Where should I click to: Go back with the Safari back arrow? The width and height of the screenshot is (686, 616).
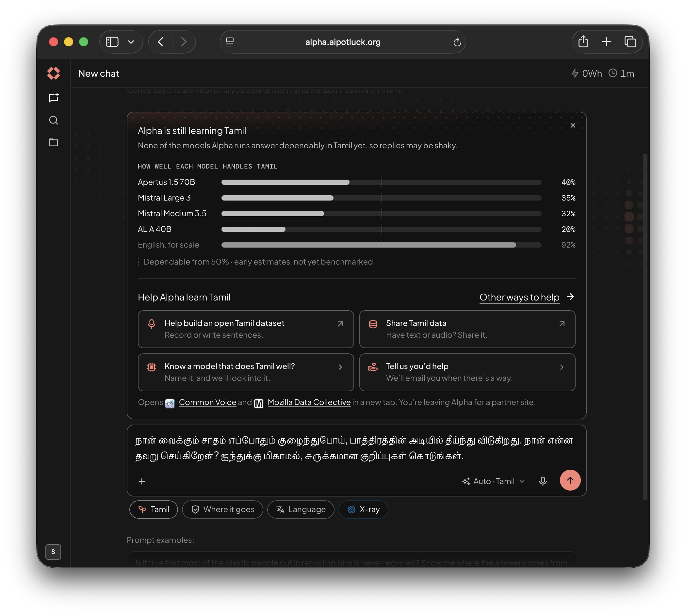click(x=160, y=42)
